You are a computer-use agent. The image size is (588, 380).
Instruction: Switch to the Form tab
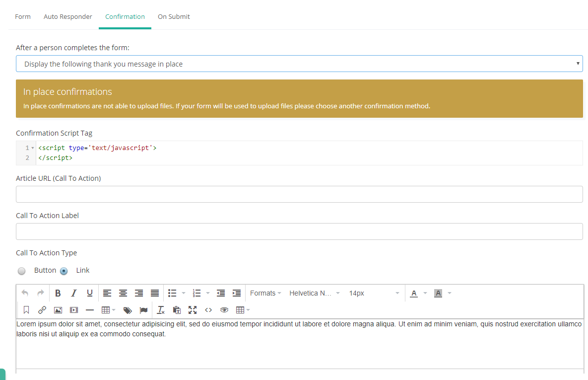click(x=23, y=16)
